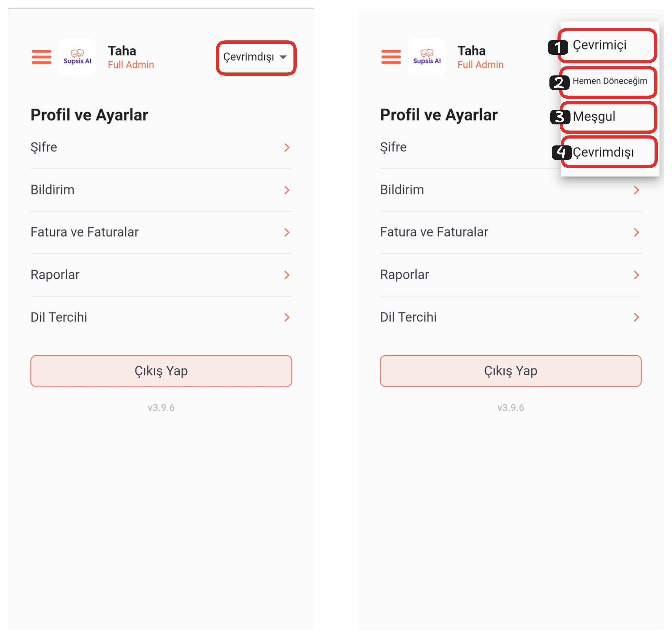
Task: Click the Supsis AI logo in right screen
Action: (x=426, y=57)
